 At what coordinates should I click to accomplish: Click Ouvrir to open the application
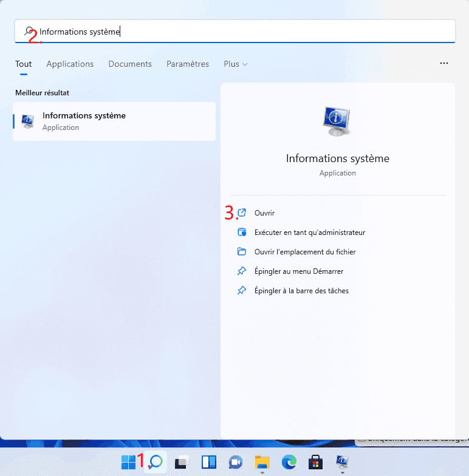point(264,213)
